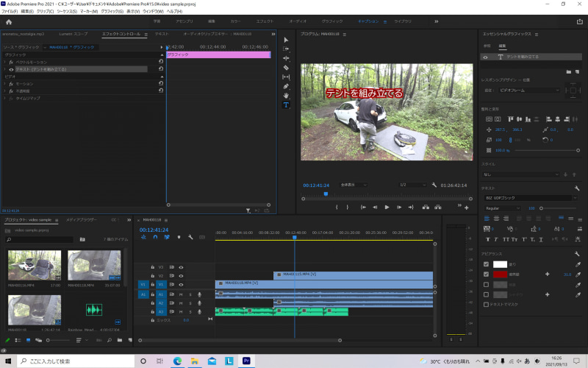Step back one frame in Program Monitor
Viewport: 588px width, 368px height.
[375, 208]
